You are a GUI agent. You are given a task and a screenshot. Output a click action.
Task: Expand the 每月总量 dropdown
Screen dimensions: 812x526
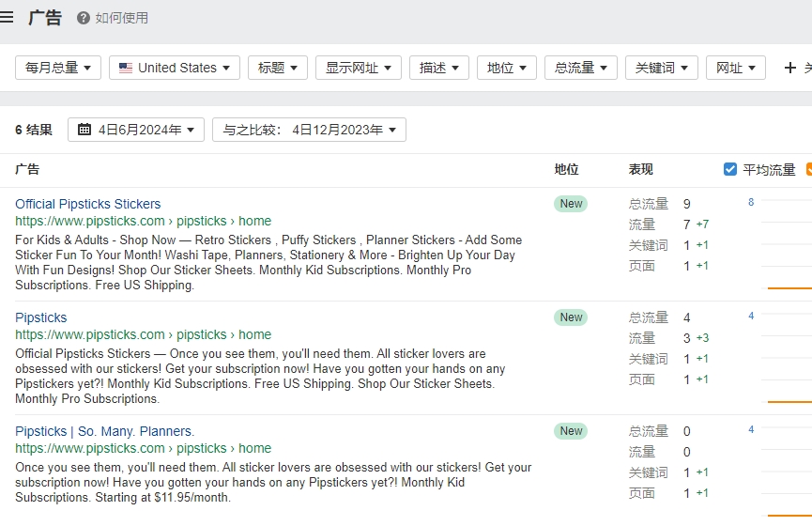click(x=58, y=68)
